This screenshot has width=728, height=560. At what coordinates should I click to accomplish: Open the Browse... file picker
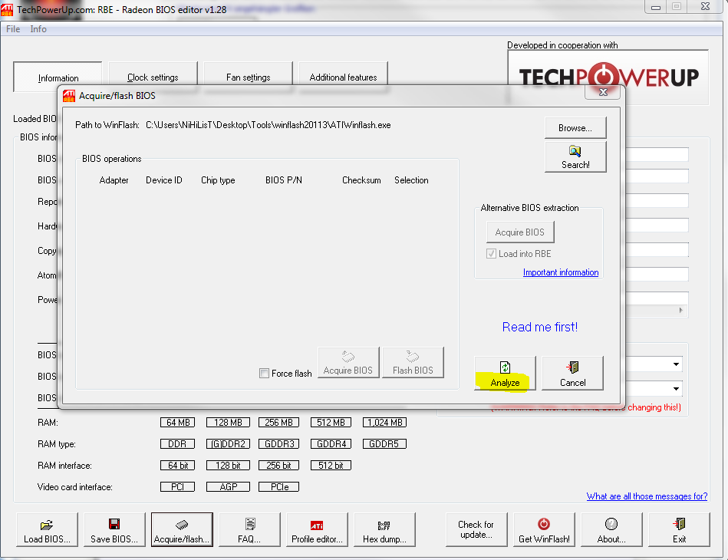pyautogui.click(x=575, y=127)
